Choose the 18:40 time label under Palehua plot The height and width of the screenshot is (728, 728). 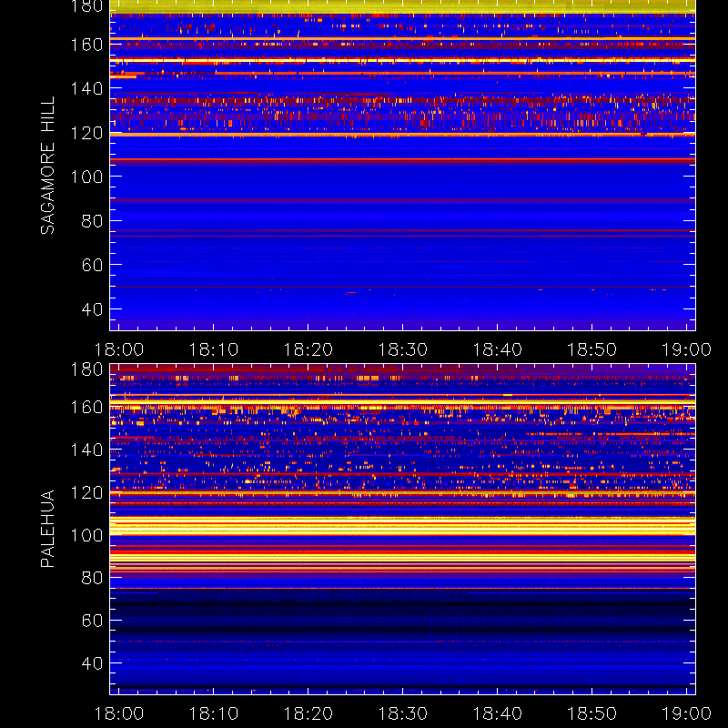tap(497, 713)
